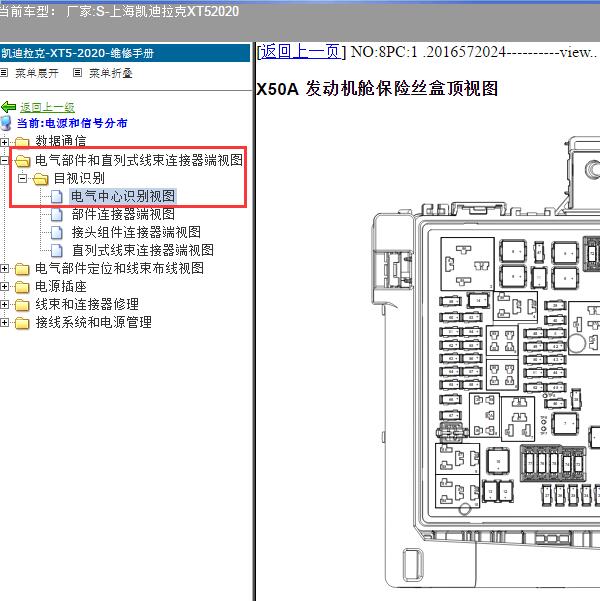This screenshot has height=601, width=600.
Task: Select 电气部件定位和线束布线视图 tree item
Action: click(x=119, y=268)
